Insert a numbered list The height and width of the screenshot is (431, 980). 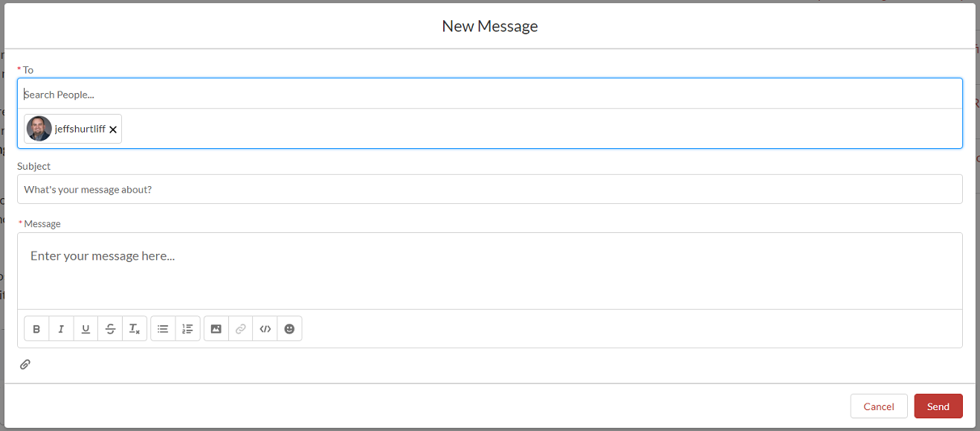[187, 328]
